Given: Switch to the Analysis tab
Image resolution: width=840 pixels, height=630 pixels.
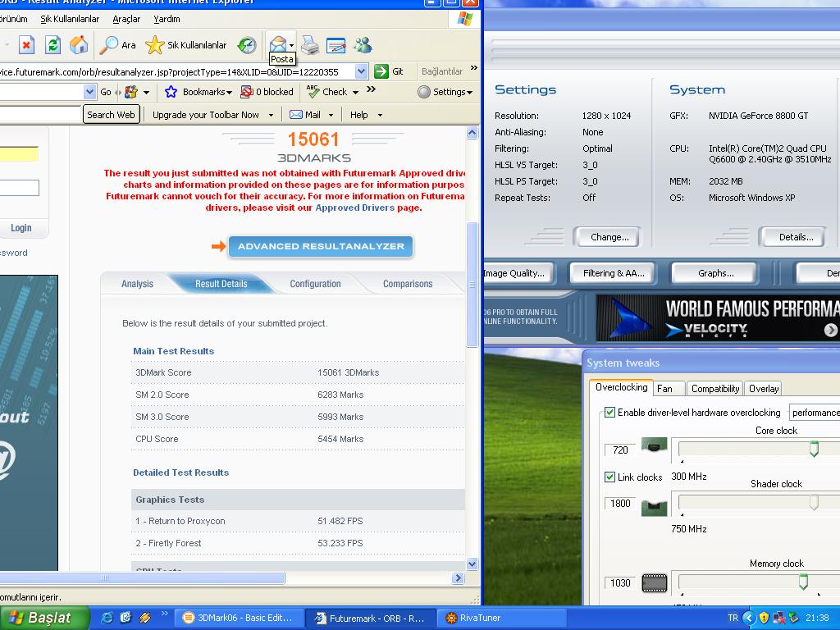Looking at the screenshot, I should [137, 283].
